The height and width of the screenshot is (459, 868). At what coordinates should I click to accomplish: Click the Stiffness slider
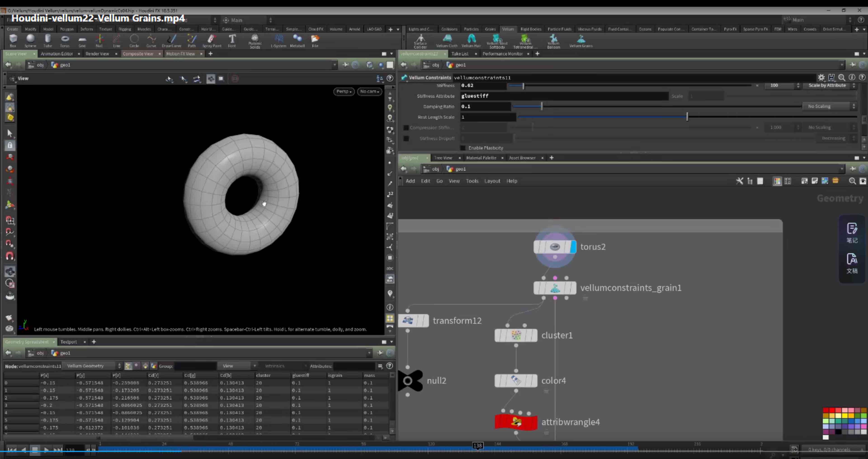click(x=630, y=86)
